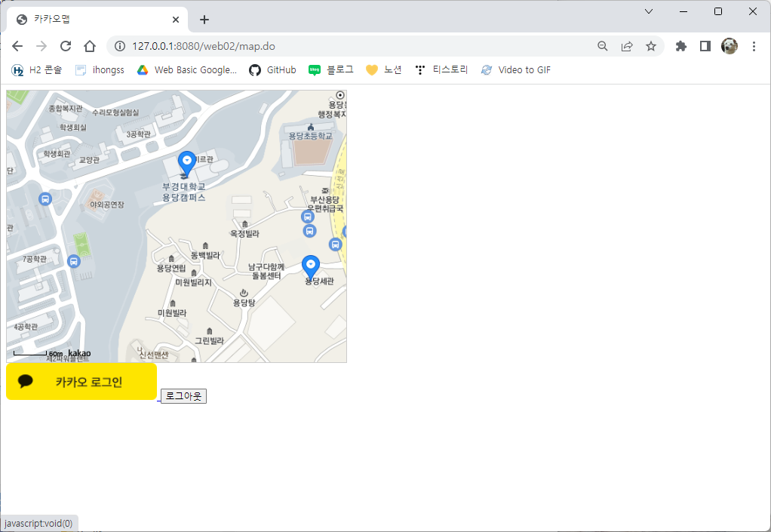Image resolution: width=771 pixels, height=532 pixels.
Task: Click the map marker at 용당세관
Action: [310, 267]
